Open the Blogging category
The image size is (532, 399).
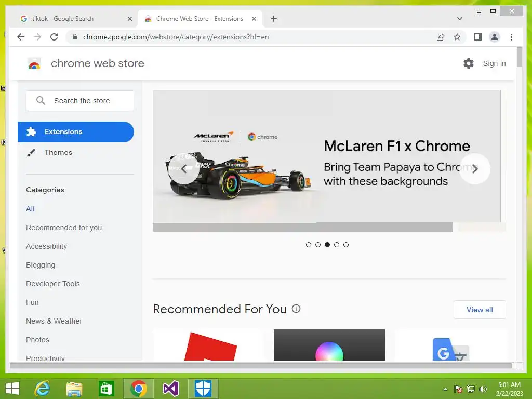tap(41, 265)
